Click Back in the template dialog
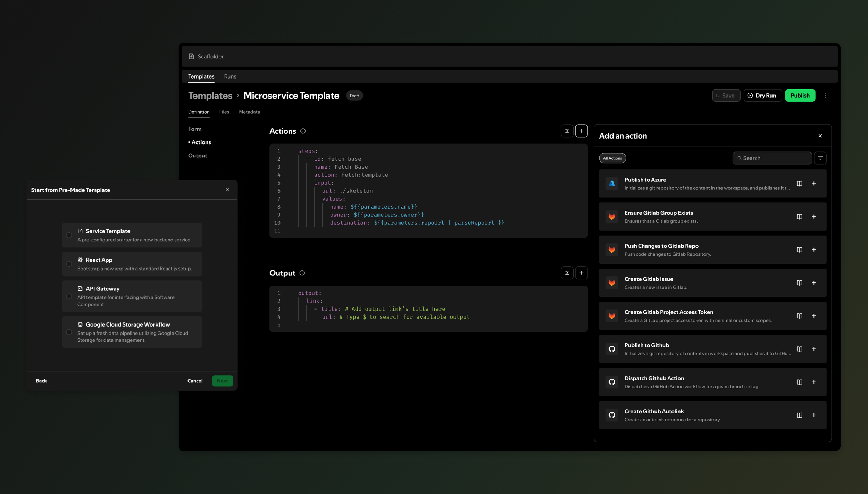 pos(41,381)
